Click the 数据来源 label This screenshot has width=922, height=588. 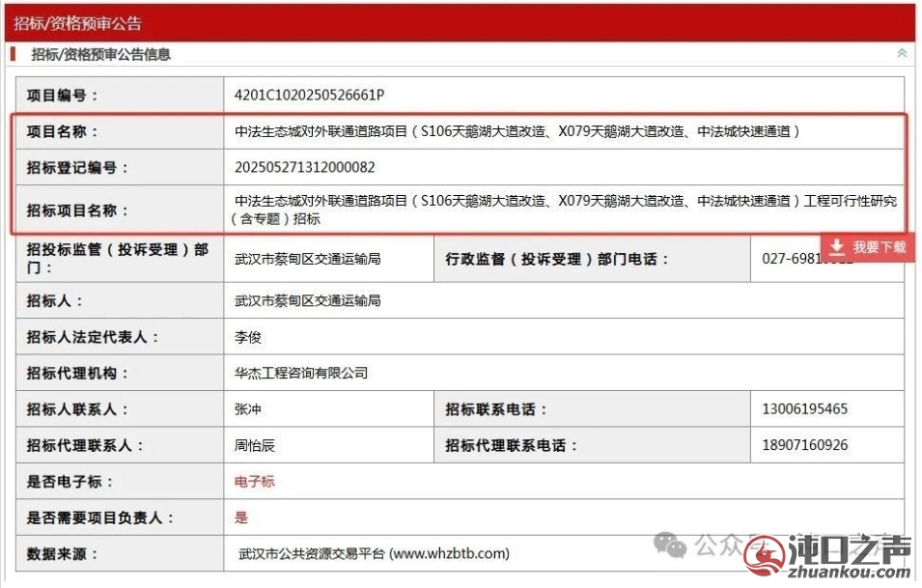coord(62,554)
